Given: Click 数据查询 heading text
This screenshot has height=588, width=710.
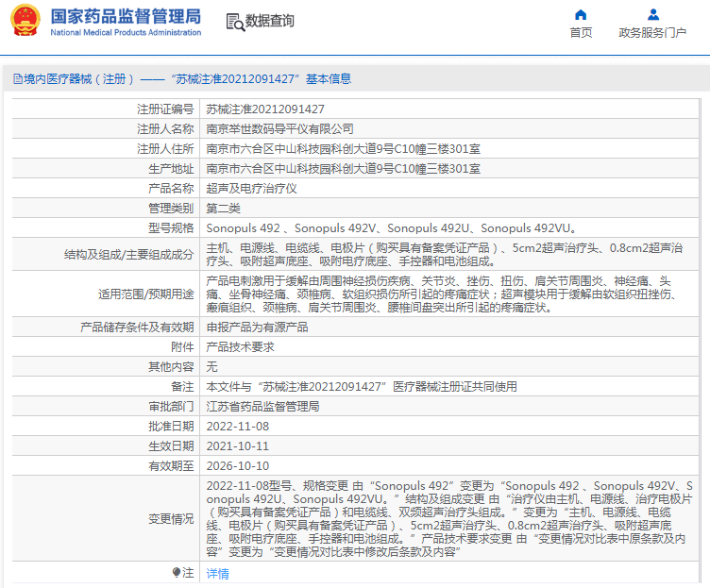Looking at the screenshot, I should pos(269,21).
